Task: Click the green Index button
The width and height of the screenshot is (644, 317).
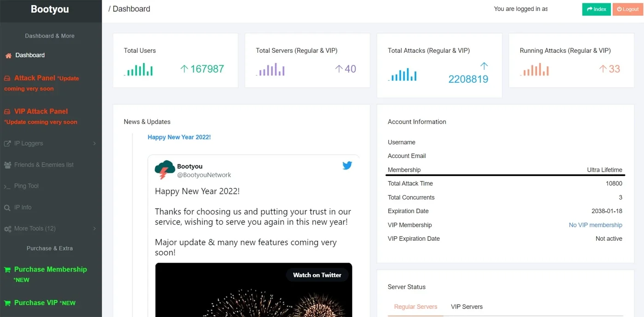Action: tap(597, 9)
